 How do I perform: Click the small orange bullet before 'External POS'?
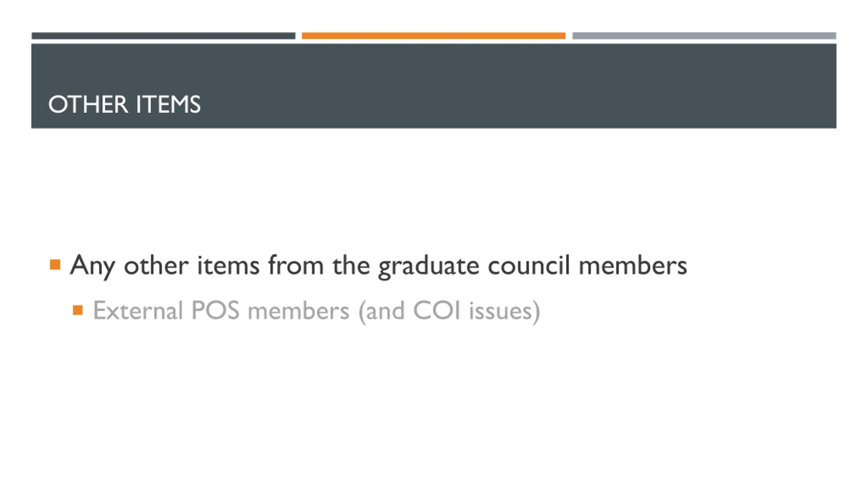pos(78,310)
